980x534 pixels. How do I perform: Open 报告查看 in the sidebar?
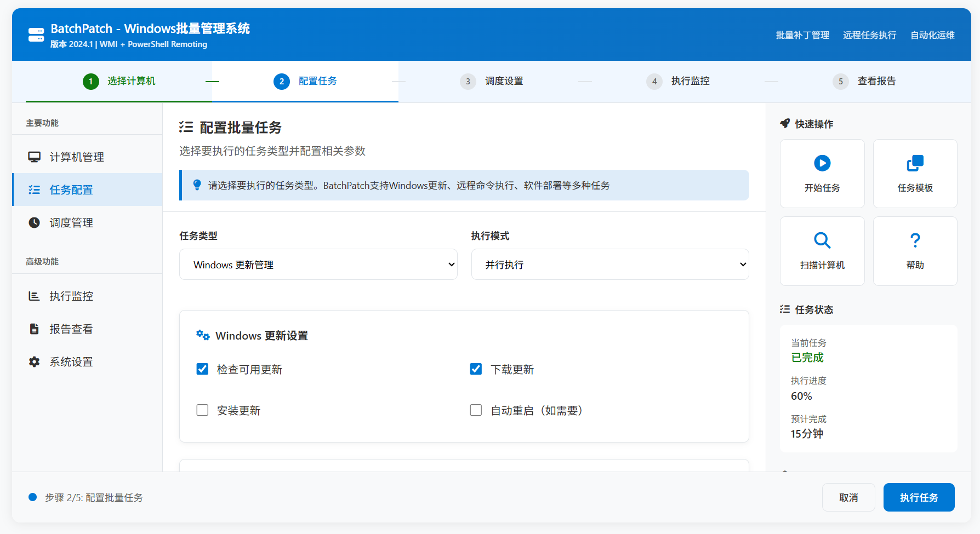point(87,329)
